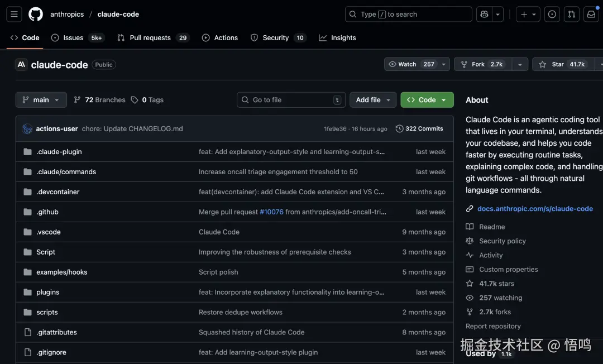
Task: Open the scripts folder
Action: (47, 312)
